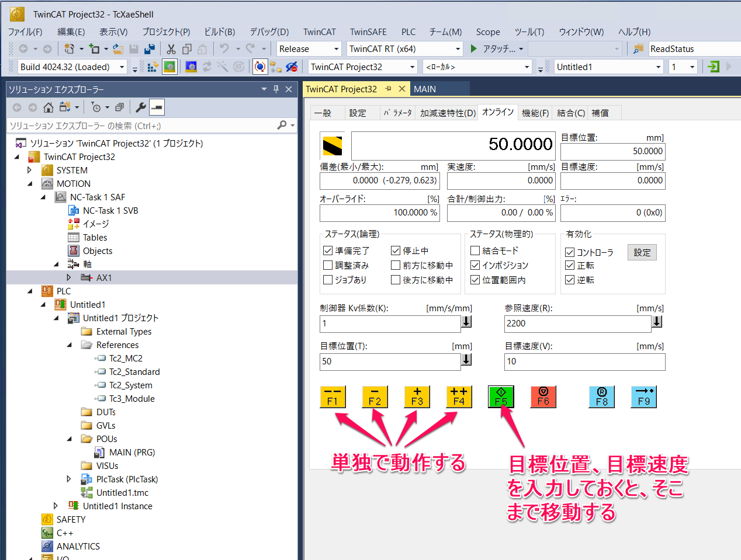Click the F9 homing button
Image resolution: width=741 pixels, height=560 pixels.
(x=644, y=396)
